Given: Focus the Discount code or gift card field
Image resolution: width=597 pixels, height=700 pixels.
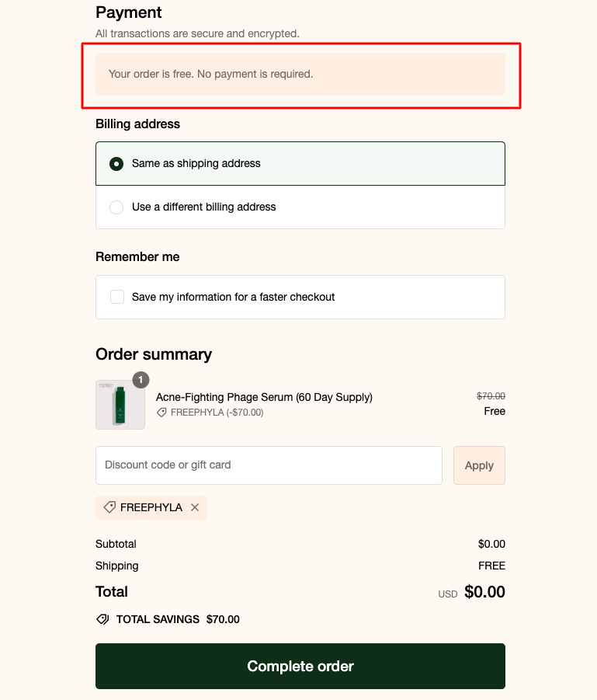Looking at the screenshot, I should coord(269,465).
